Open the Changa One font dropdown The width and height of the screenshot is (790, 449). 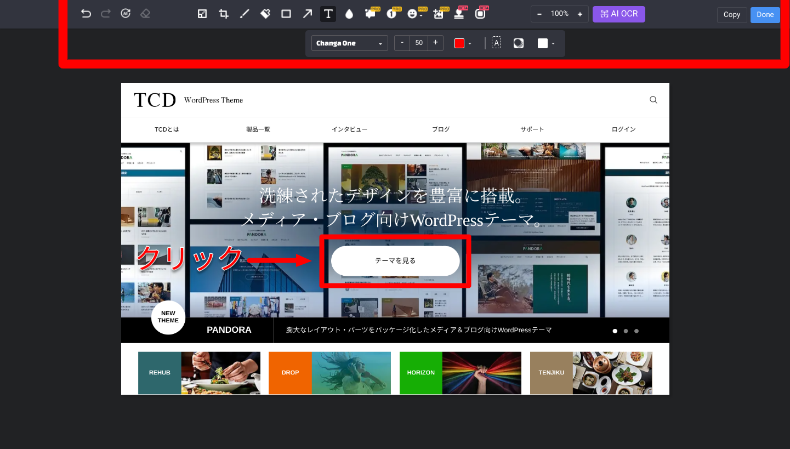349,43
